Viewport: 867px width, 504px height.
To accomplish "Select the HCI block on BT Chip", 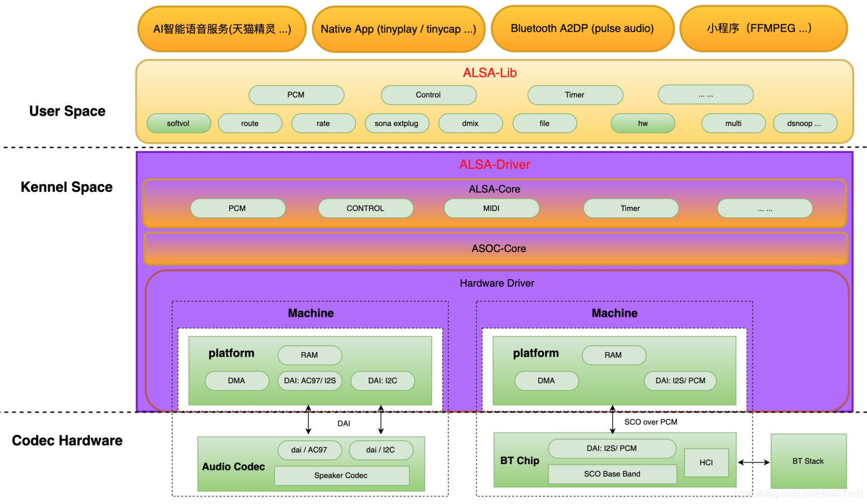I will pos(706,462).
